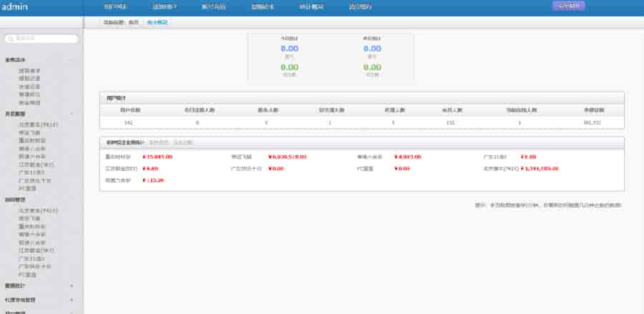Open the 添加用户 top navigation item
Image resolution: width=644 pixels, height=314 pixels.
pos(164,7)
